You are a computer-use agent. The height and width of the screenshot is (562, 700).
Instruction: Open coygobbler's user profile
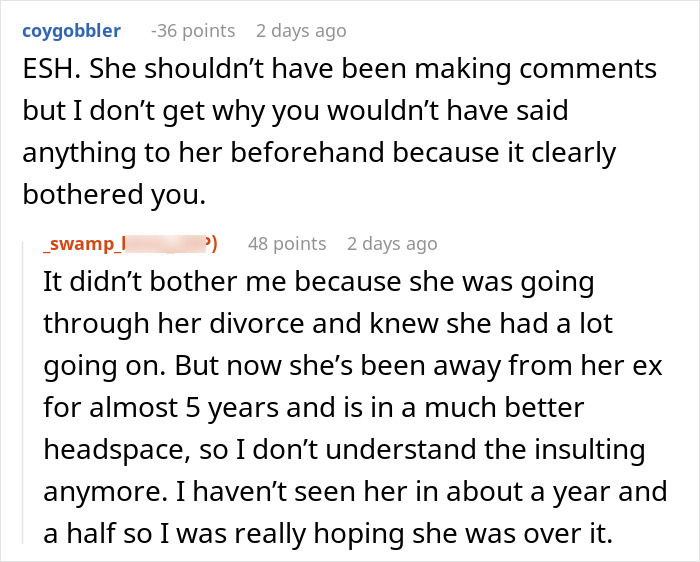[71, 31]
